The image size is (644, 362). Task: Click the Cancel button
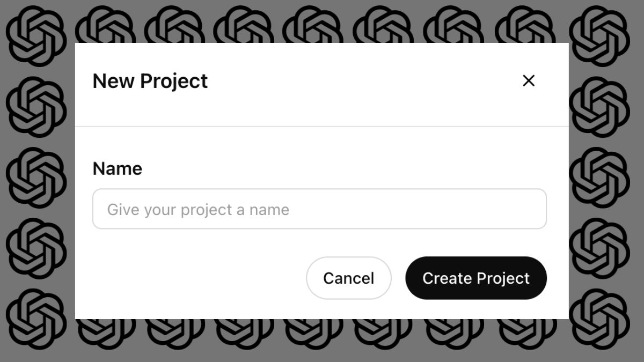(348, 278)
